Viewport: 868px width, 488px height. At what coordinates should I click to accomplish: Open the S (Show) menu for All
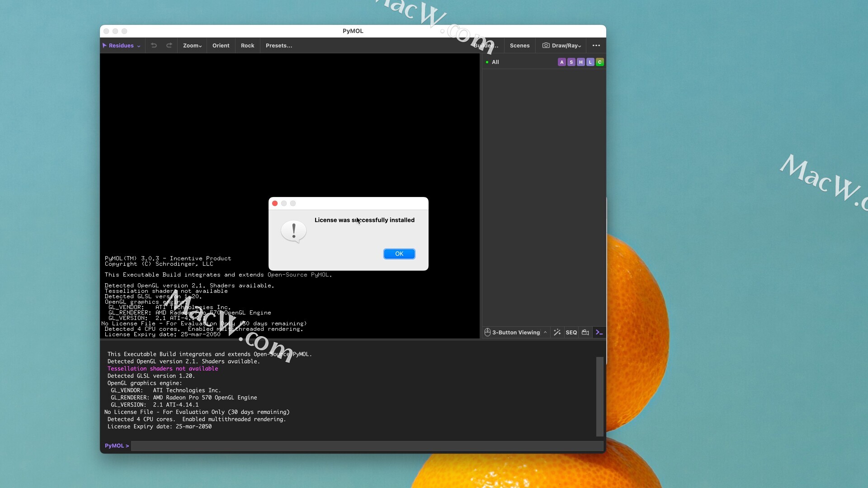tap(571, 62)
